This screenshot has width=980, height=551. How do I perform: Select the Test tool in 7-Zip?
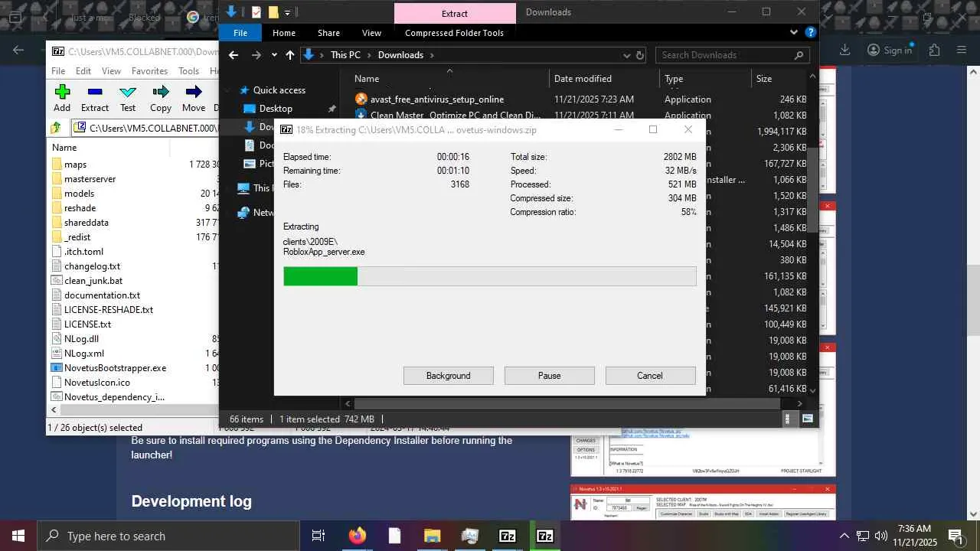(128, 99)
